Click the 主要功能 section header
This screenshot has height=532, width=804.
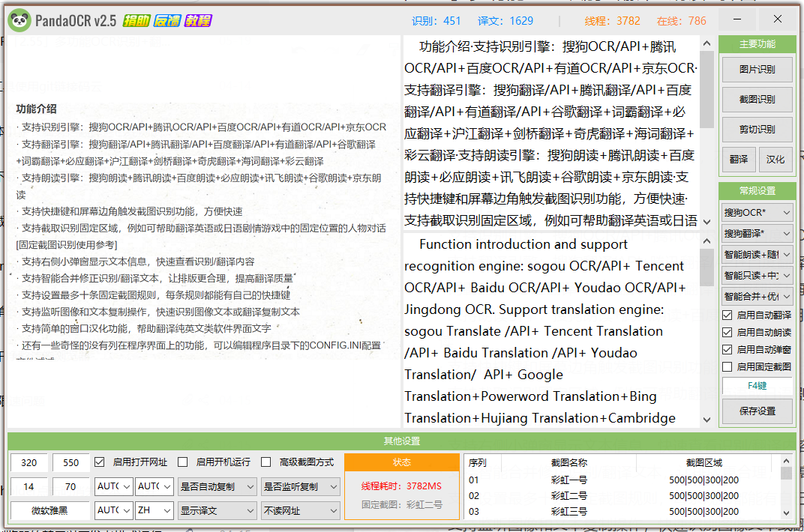pos(757,44)
